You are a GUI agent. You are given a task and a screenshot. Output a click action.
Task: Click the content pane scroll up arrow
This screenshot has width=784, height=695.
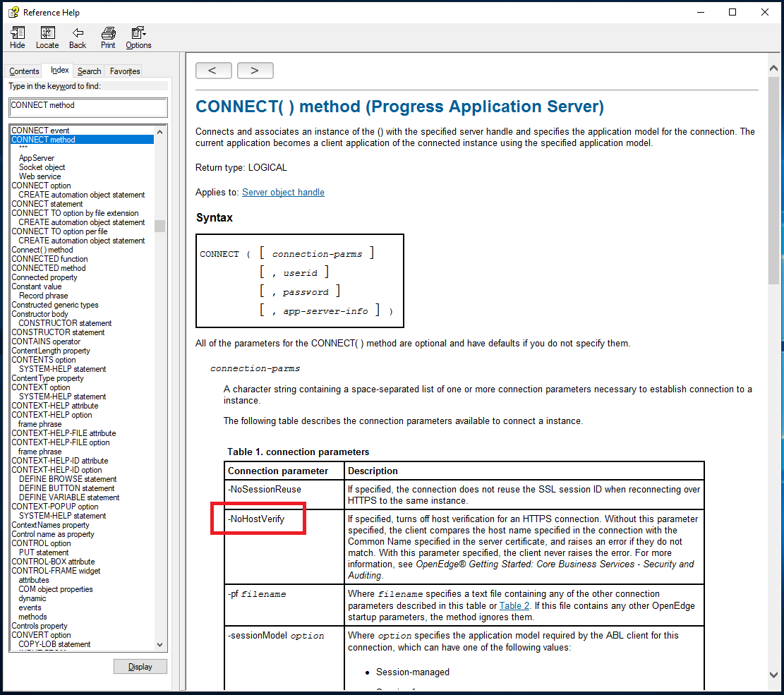[x=773, y=68]
